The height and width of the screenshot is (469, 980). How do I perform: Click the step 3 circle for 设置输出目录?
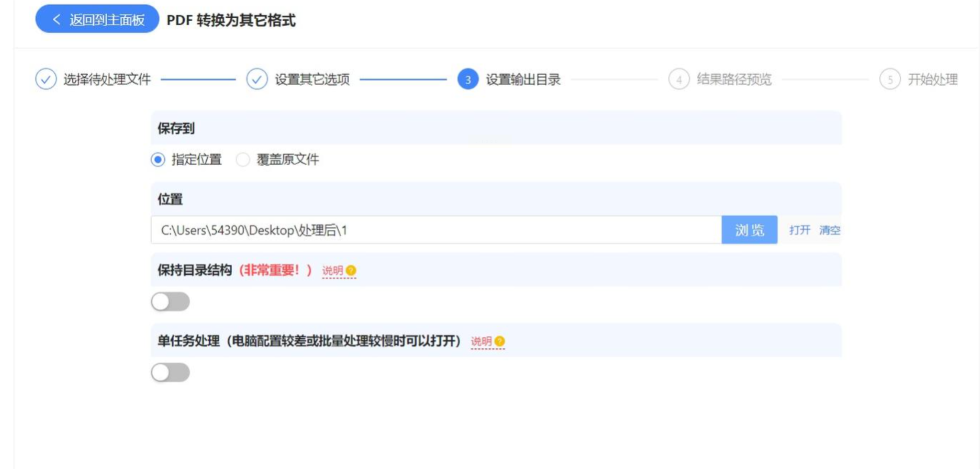tap(468, 79)
